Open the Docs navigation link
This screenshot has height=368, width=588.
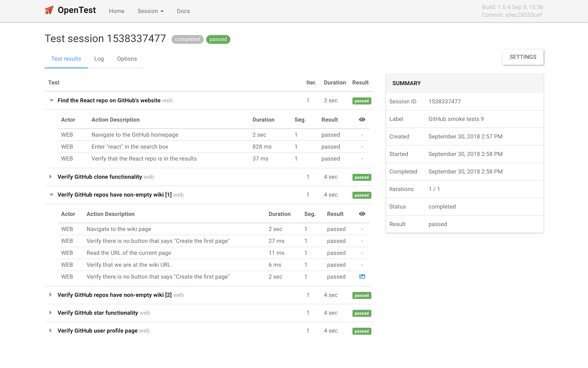pyautogui.click(x=183, y=11)
